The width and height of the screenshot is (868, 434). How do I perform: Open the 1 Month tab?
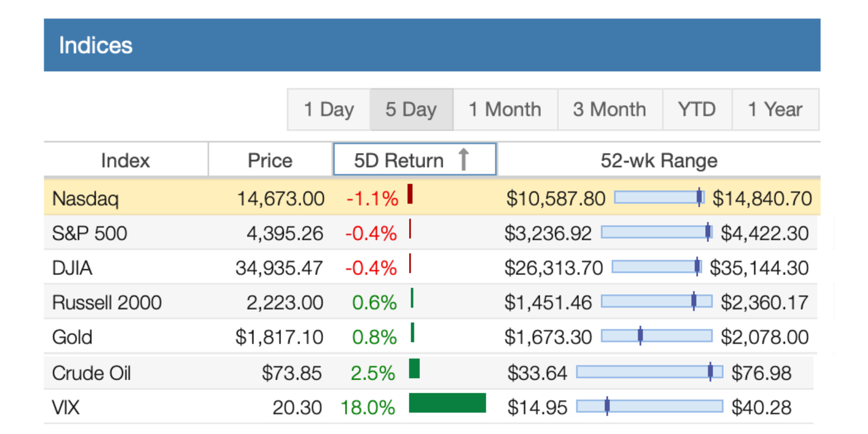pos(505,110)
